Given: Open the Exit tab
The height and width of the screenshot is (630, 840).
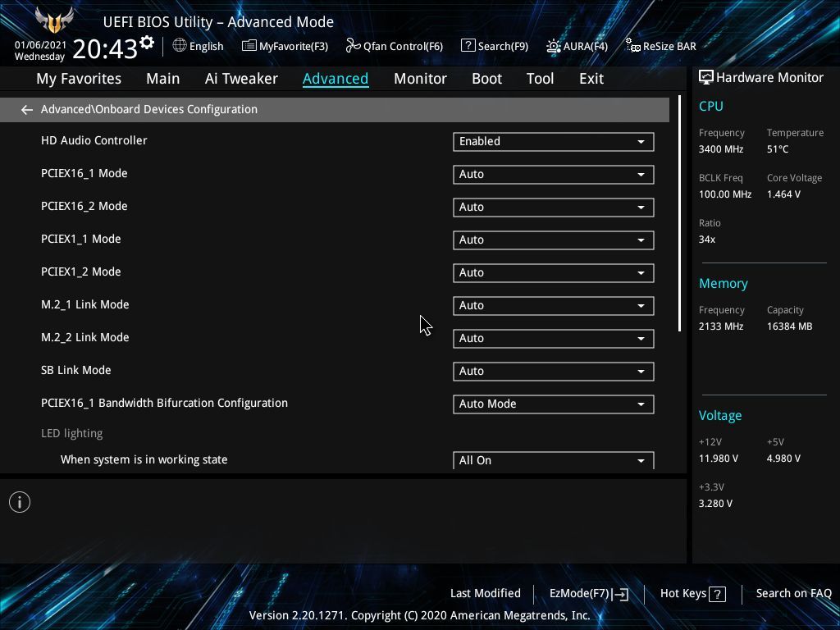Looking at the screenshot, I should coord(591,79).
